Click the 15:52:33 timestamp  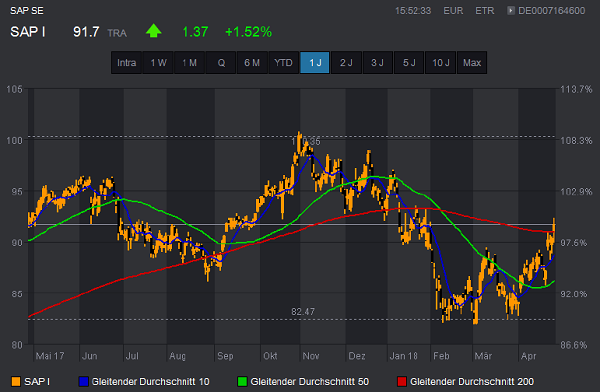413,11
